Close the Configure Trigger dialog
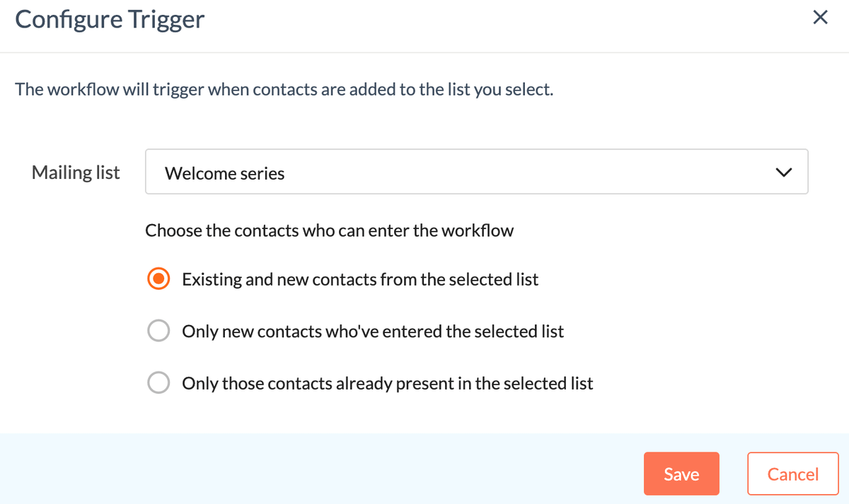 [820, 18]
